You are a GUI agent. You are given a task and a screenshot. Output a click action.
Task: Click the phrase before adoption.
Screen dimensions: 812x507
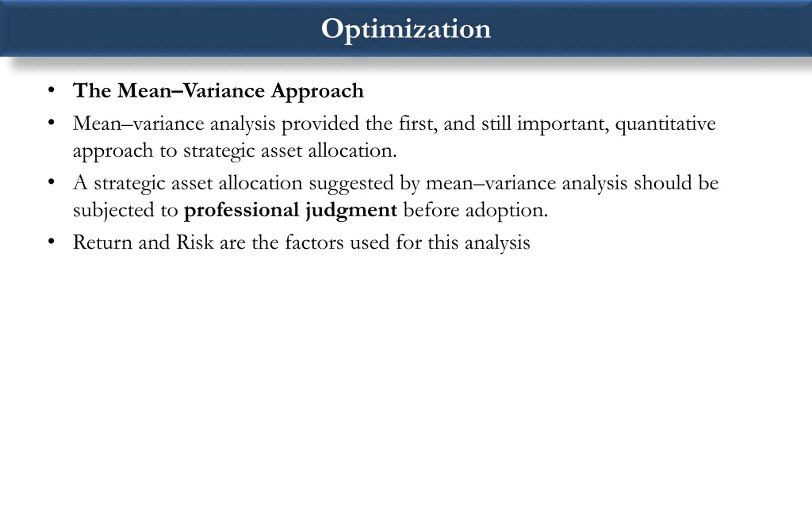(x=475, y=211)
